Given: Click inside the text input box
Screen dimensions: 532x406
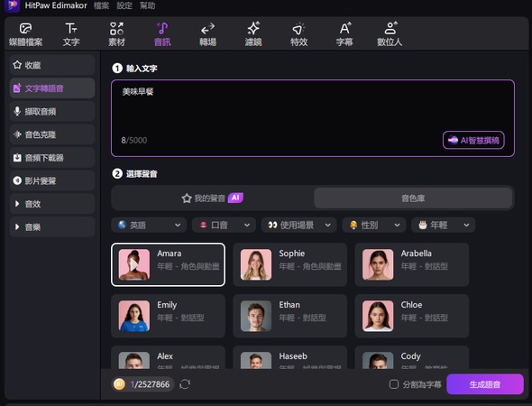Looking at the screenshot, I should (313, 118).
